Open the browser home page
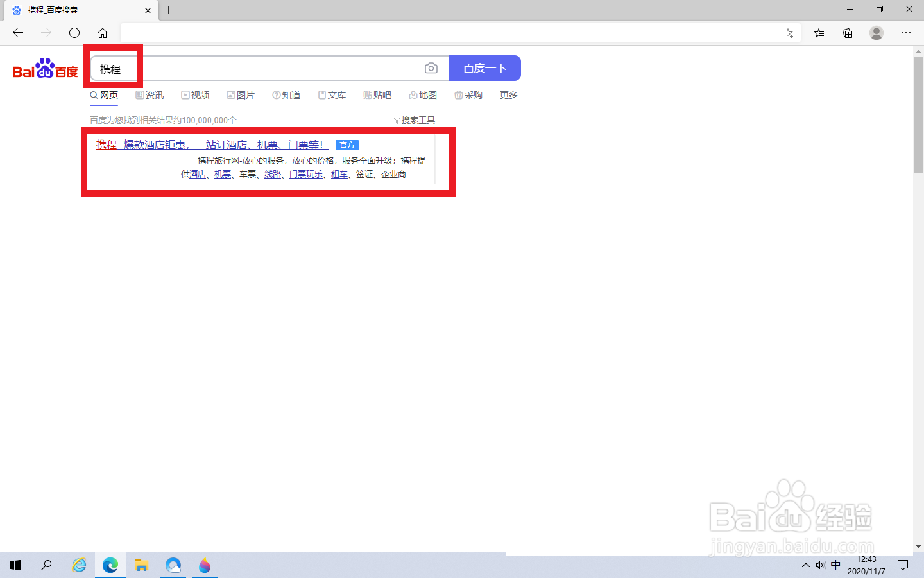 point(103,33)
